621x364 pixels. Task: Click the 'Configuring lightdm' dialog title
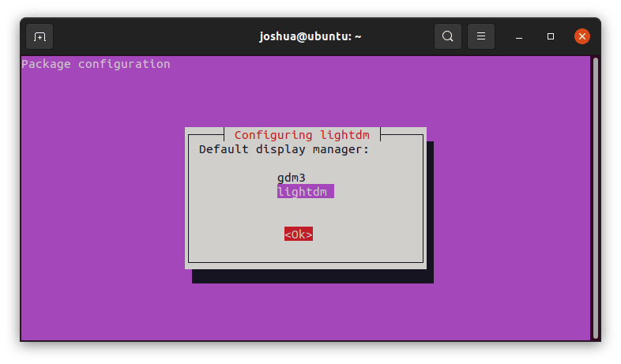pyautogui.click(x=302, y=135)
